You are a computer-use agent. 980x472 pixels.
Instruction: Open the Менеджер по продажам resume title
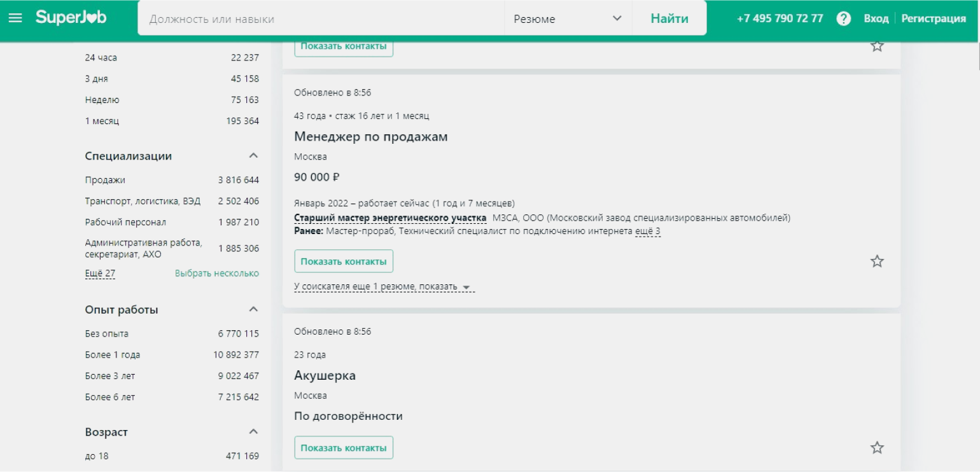(371, 137)
